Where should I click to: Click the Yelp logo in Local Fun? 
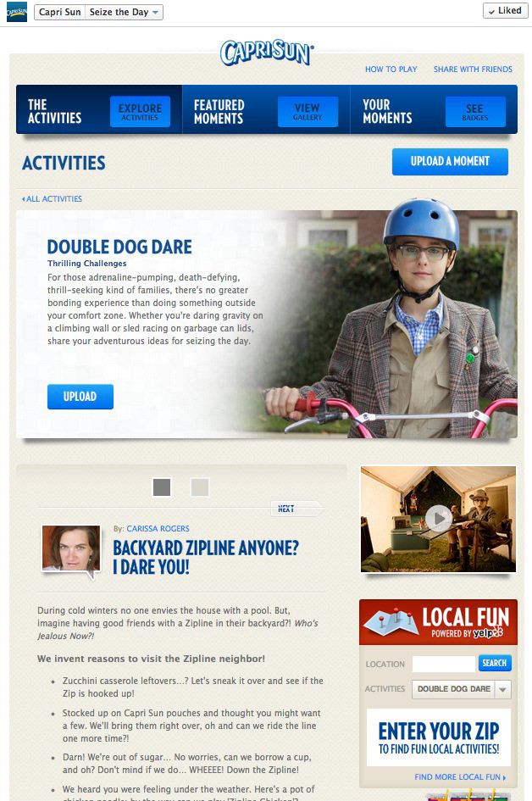point(488,633)
